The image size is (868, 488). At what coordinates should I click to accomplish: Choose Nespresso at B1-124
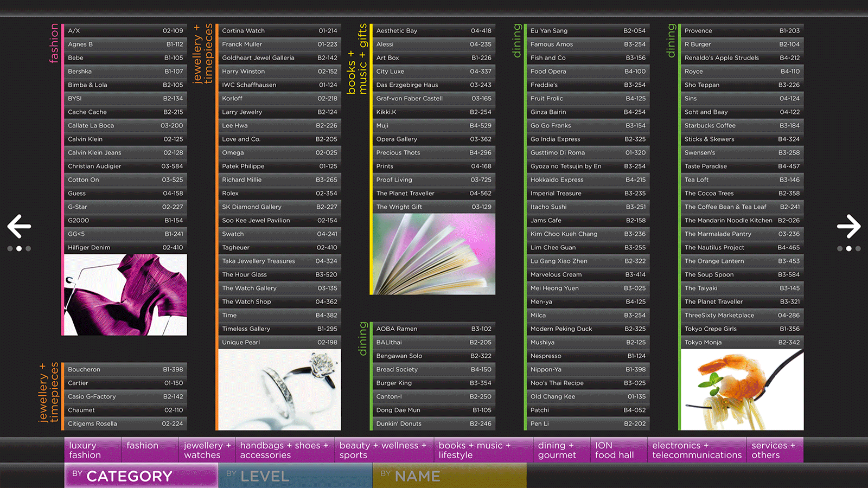(x=588, y=356)
